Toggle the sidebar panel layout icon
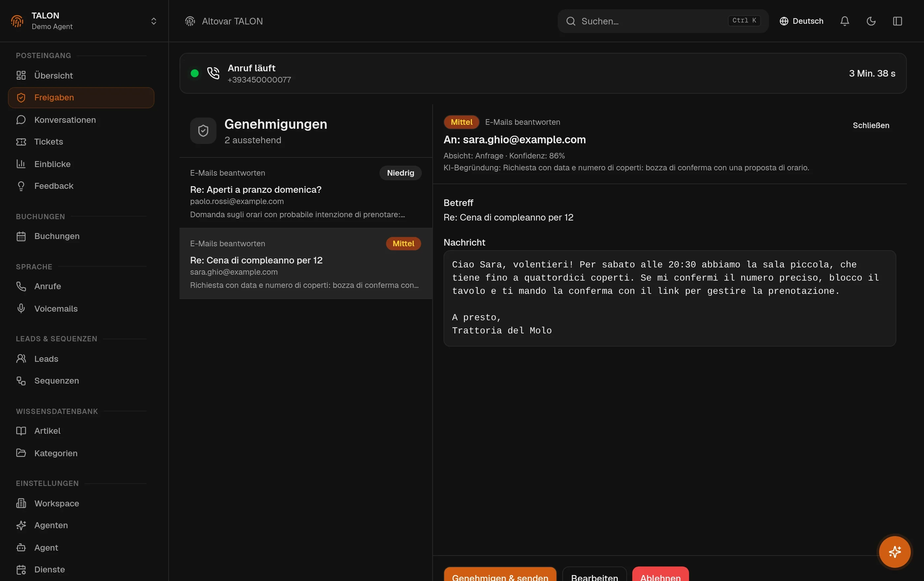 click(897, 21)
